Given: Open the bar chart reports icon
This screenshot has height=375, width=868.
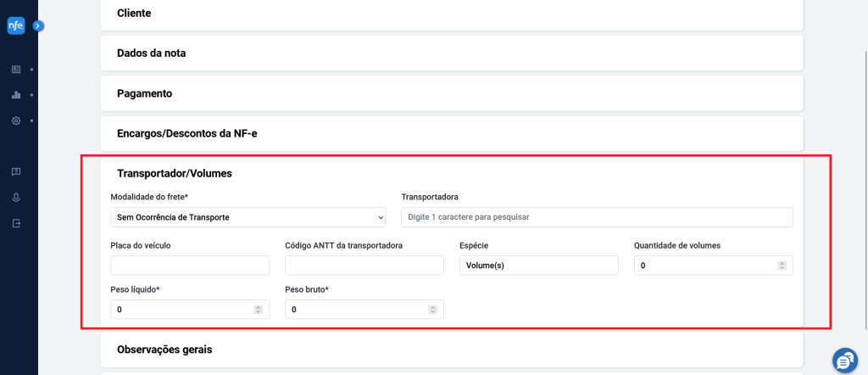Looking at the screenshot, I should (16, 95).
